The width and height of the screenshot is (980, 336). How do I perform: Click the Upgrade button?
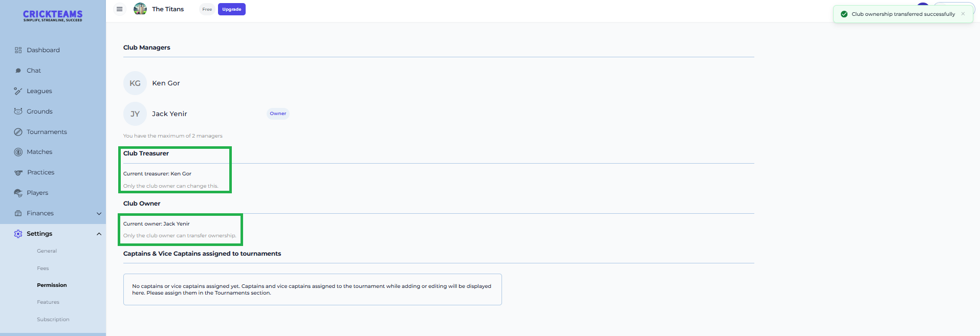[232, 9]
